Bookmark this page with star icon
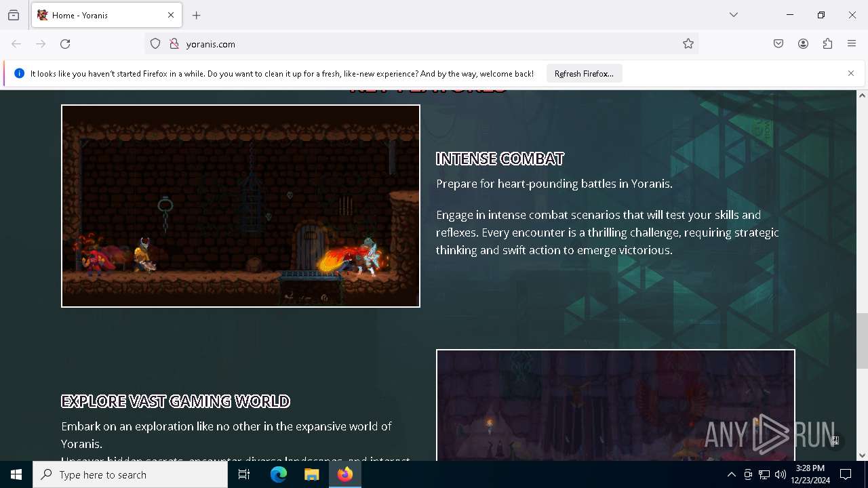868x488 pixels. point(688,44)
